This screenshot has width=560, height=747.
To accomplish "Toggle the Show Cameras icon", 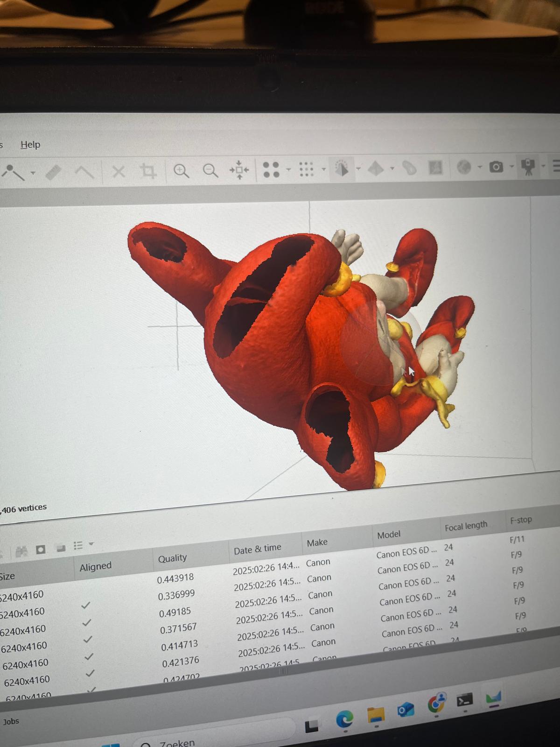I will pos(496,166).
